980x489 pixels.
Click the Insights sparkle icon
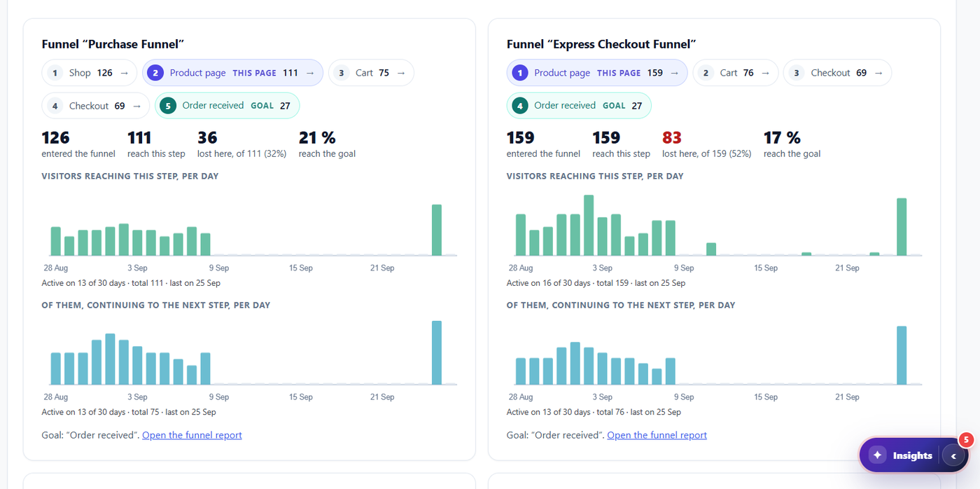pyautogui.click(x=877, y=455)
